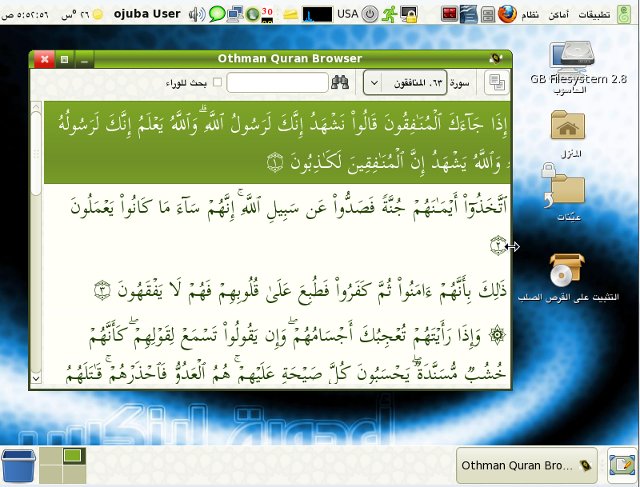
Task: Click verse two marker ornament
Action: tap(498, 246)
